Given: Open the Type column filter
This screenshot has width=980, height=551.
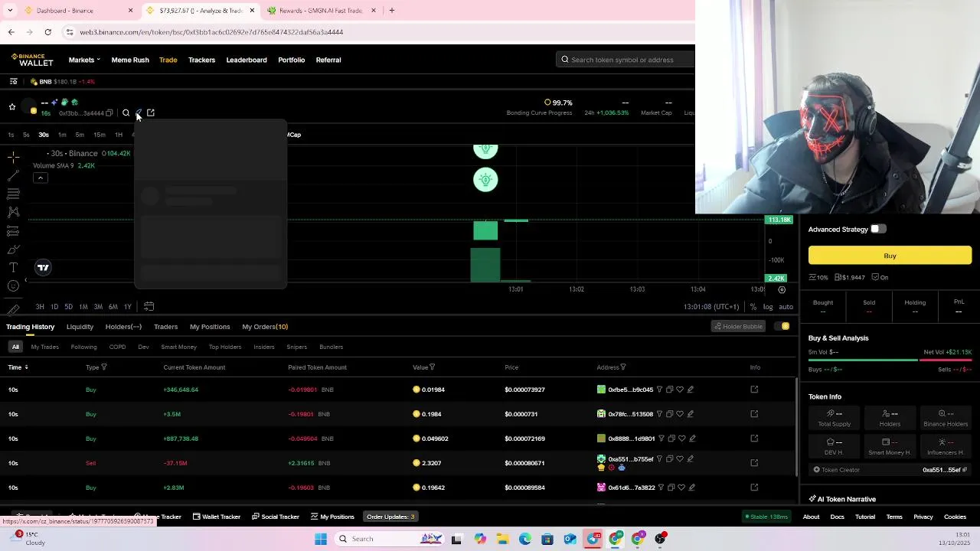Looking at the screenshot, I should click(x=104, y=367).
